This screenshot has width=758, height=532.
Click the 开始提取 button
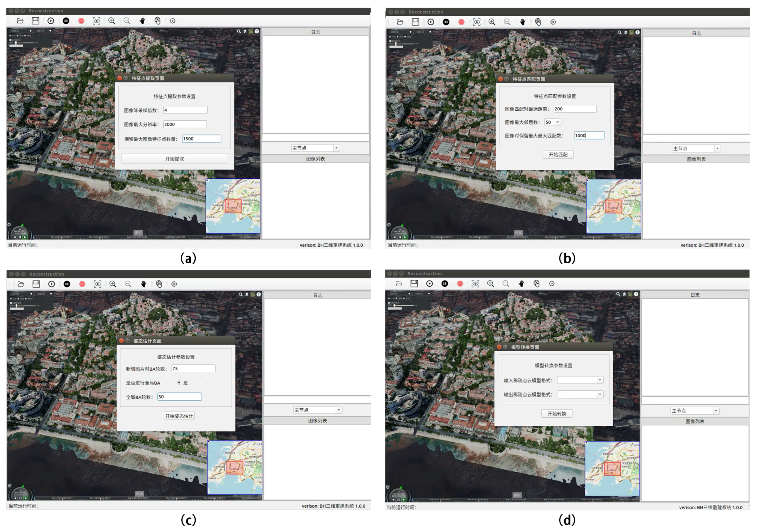(174, 159)
